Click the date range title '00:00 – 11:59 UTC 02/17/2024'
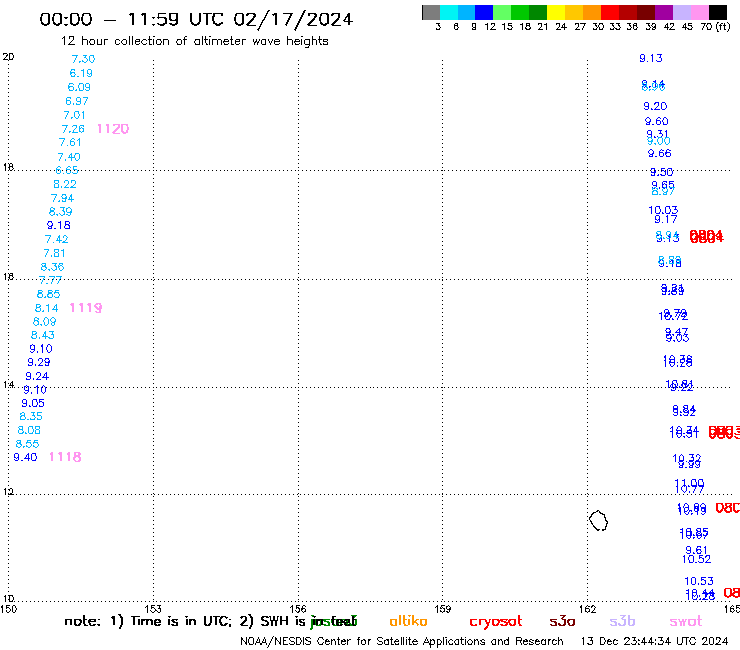This screenshot has width=740, height=650. [196, 20]
